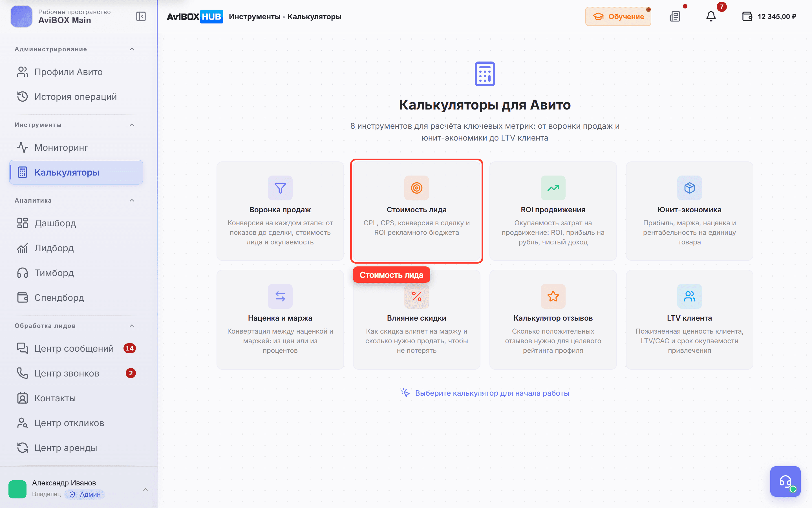Select Калькуляторы in sidebar

[76, 172]
